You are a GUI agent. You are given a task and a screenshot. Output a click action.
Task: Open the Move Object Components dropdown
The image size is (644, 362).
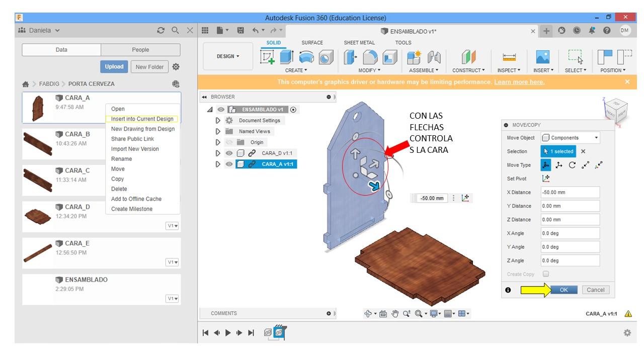coord(571,138)
